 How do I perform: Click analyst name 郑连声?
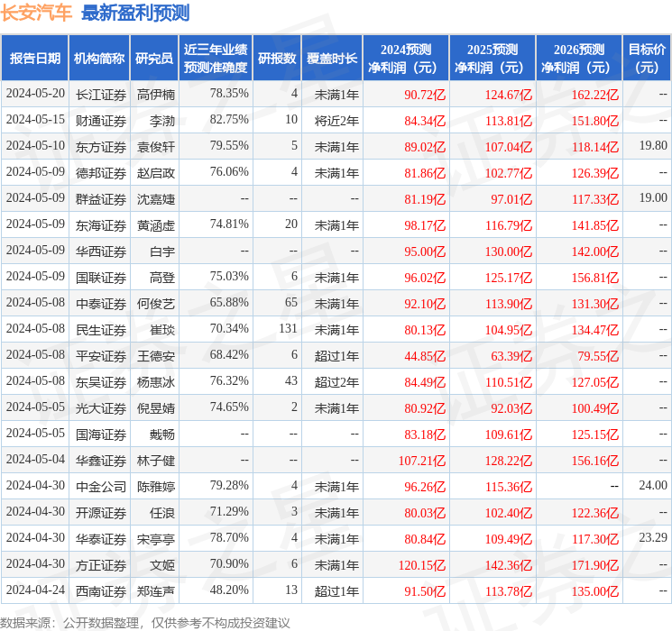tap(156, 591)
